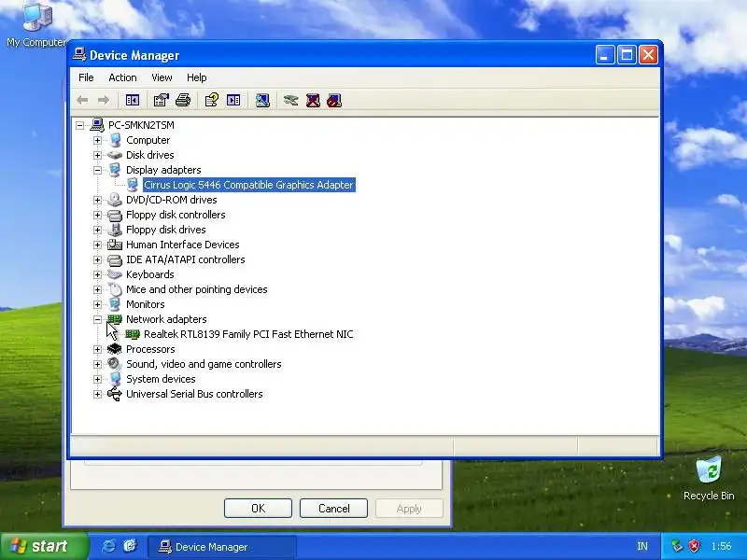This screenshot has height=560, width=747.
Task: Click Scan for hardware changes toolbar icon
Action: [262, 100]
